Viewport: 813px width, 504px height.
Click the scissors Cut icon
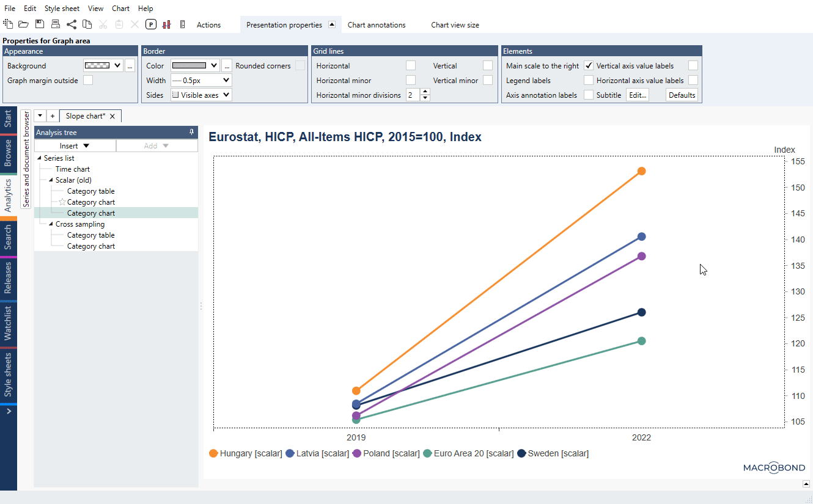click(x=103, y=24)
